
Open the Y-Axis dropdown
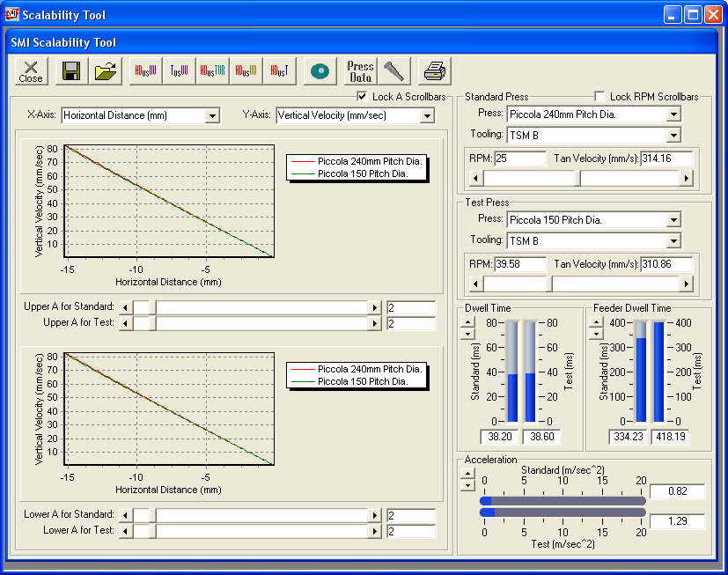427,115
